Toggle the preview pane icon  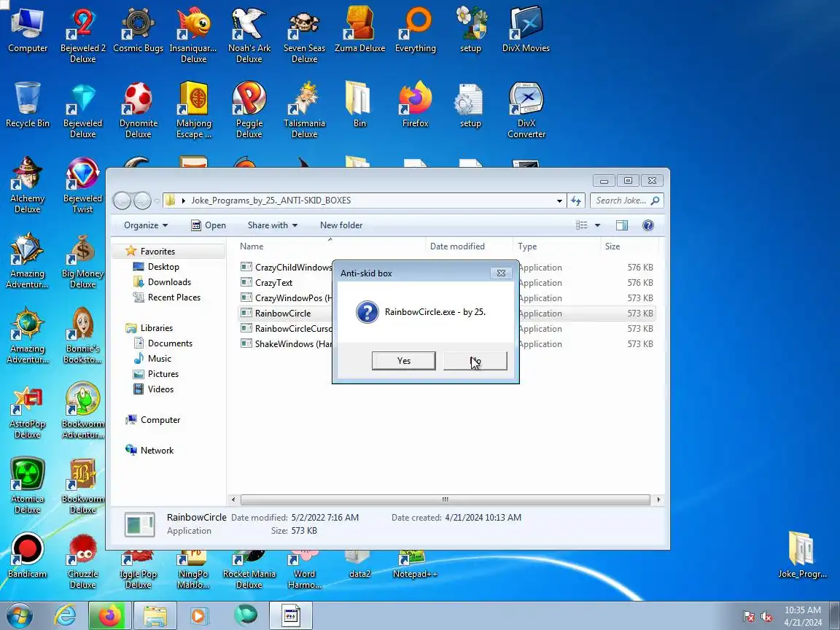point(622,225)
